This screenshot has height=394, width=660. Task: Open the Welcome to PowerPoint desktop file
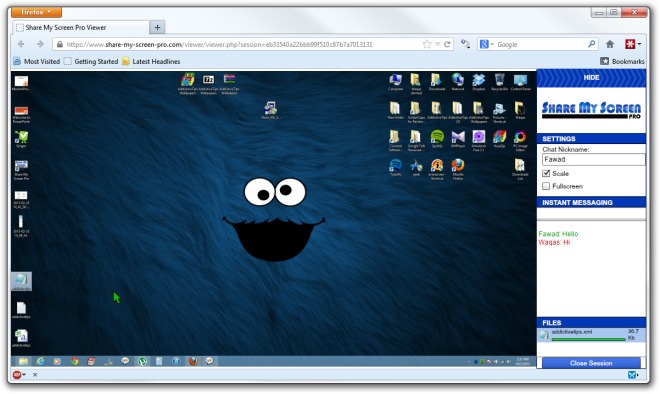tap(21, 114)
